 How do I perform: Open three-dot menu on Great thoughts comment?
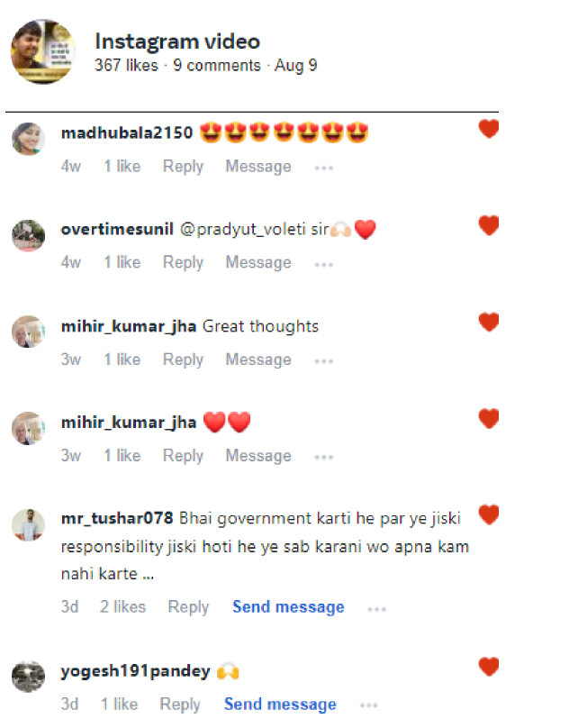pos(323,361)
